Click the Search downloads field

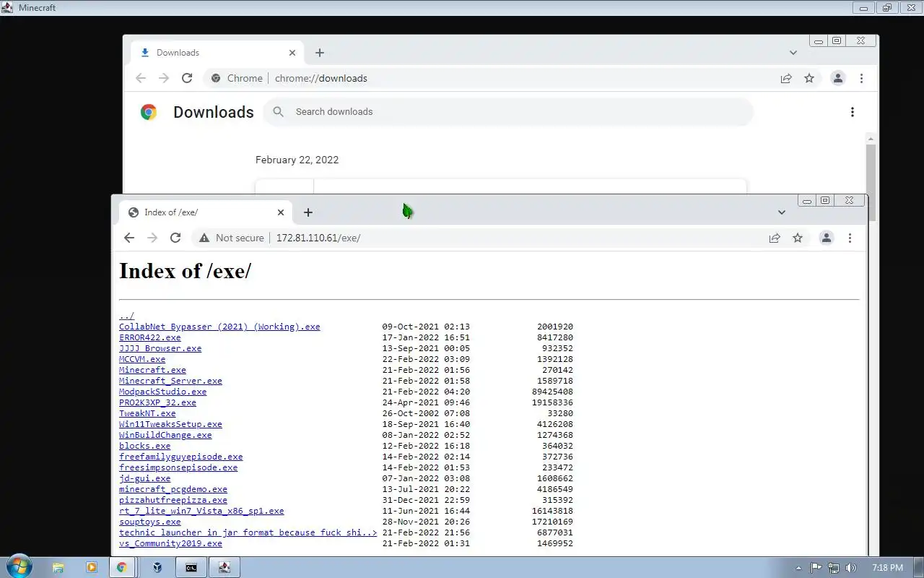pos(508,112)
